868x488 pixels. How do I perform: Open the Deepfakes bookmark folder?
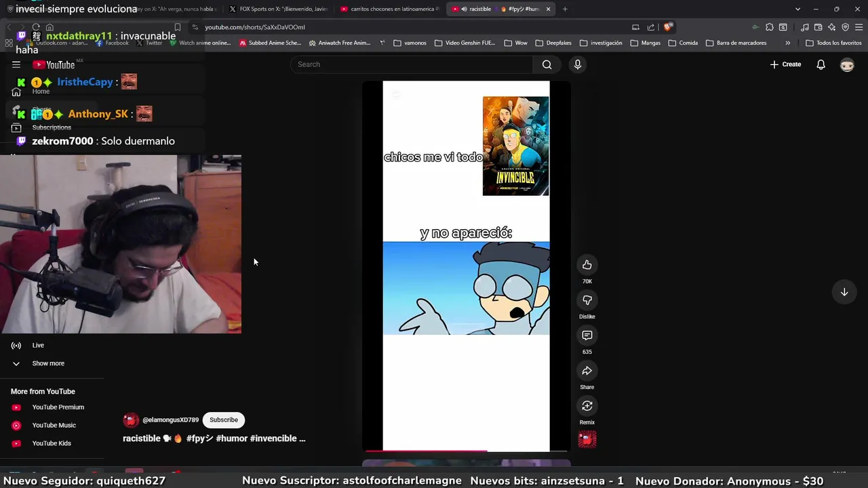tap(553, 43)
